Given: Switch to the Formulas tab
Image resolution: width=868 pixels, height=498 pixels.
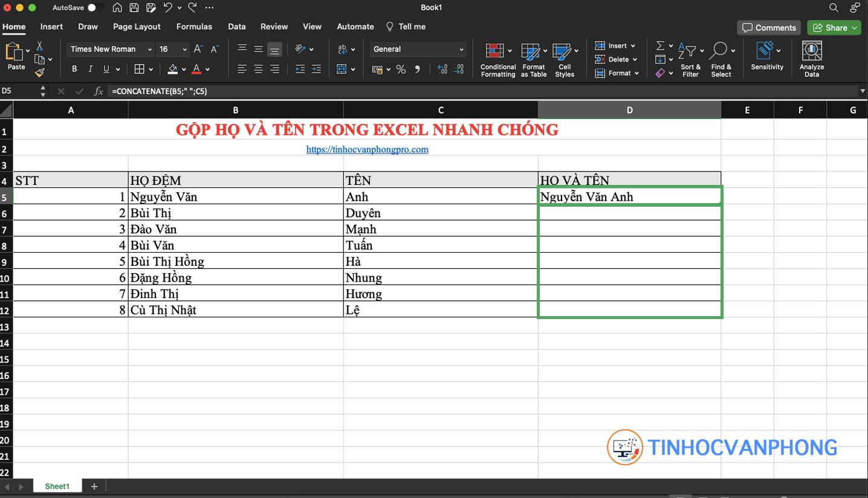Looking at the screenshot, I should tap(194, 27).
